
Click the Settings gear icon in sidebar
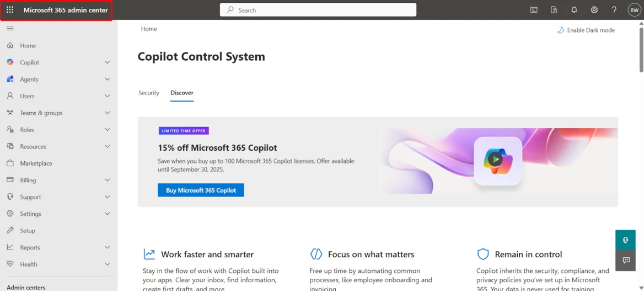pos(10,214)
